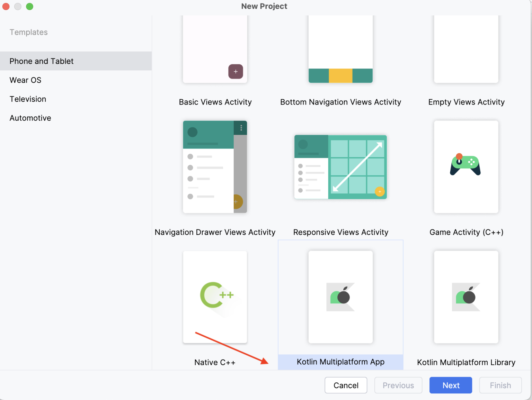
Task: Click the green macOS fullscreen button
Action: click(x=30, y=7)
